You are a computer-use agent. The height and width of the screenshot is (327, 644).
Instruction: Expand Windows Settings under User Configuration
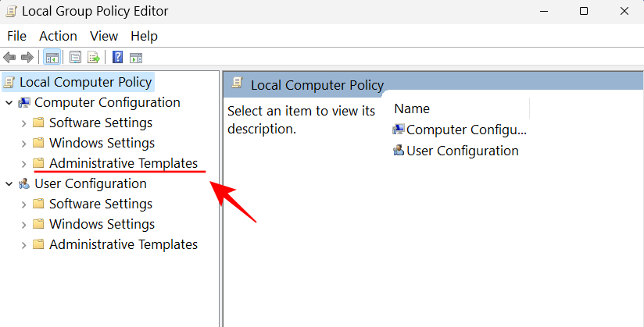point(23,225)
